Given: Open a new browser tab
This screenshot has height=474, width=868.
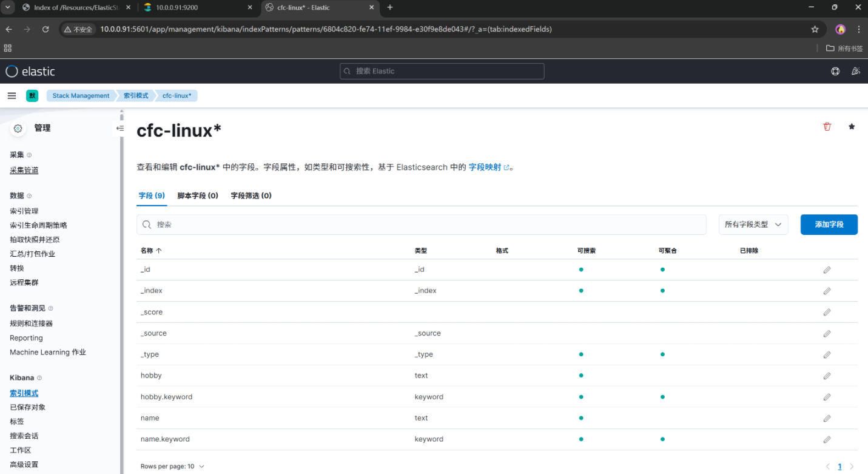Looking at the screenshot, I should 390,7.
